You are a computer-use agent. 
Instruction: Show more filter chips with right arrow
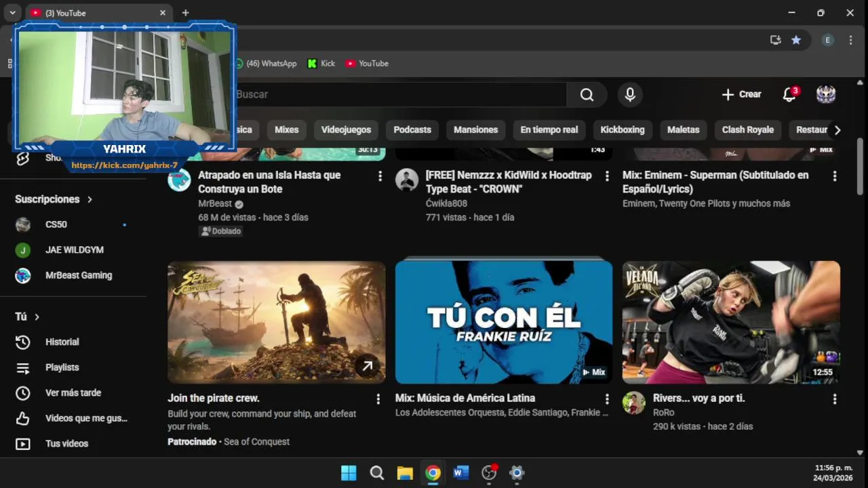[x=837, y=130]
